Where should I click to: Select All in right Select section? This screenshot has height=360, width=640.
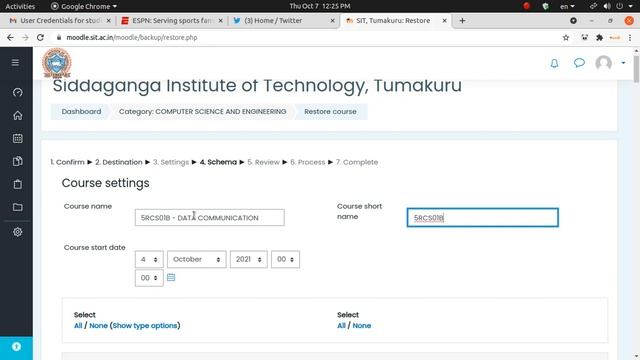(x=341, y=326)
